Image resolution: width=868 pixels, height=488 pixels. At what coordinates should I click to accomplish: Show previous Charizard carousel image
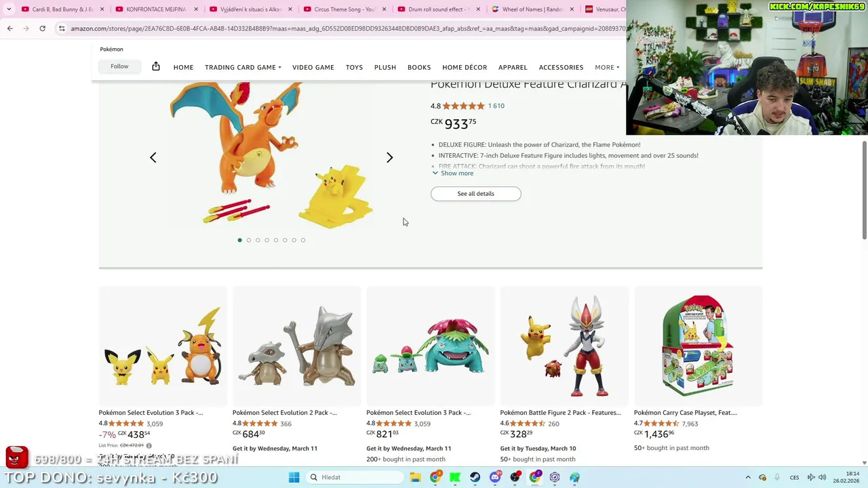click(153, 157)
